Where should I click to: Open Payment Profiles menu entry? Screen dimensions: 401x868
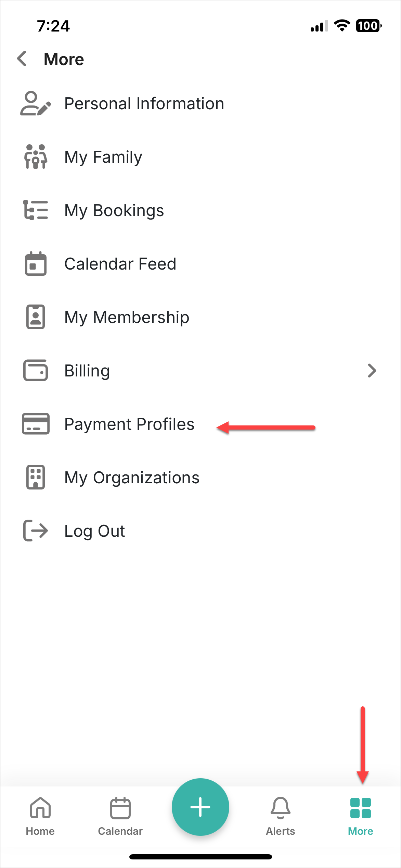[129, 424]
